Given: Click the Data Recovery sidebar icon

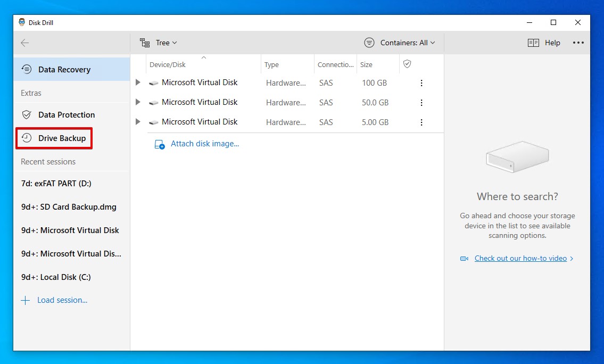Looking at the screenshot, I should tap(27, 69).
